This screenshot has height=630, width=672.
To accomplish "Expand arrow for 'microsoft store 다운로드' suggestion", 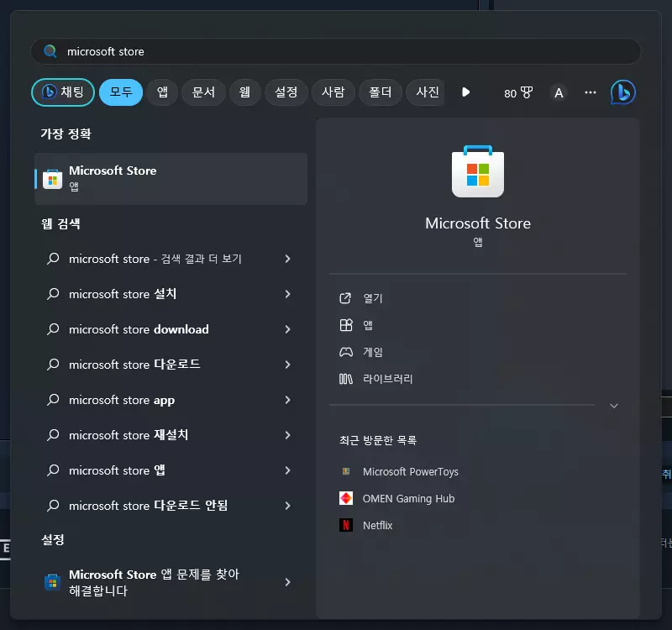I will point(287,365).
